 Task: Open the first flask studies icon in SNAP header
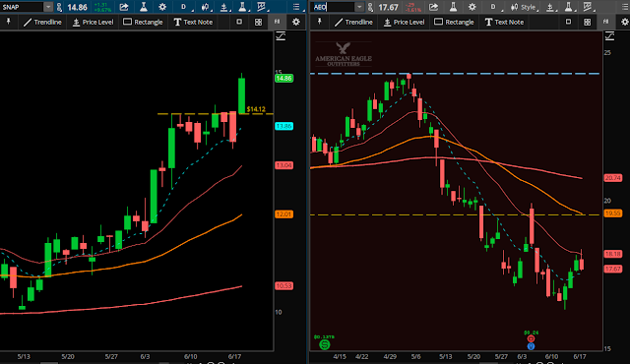(x=144, y=7)
